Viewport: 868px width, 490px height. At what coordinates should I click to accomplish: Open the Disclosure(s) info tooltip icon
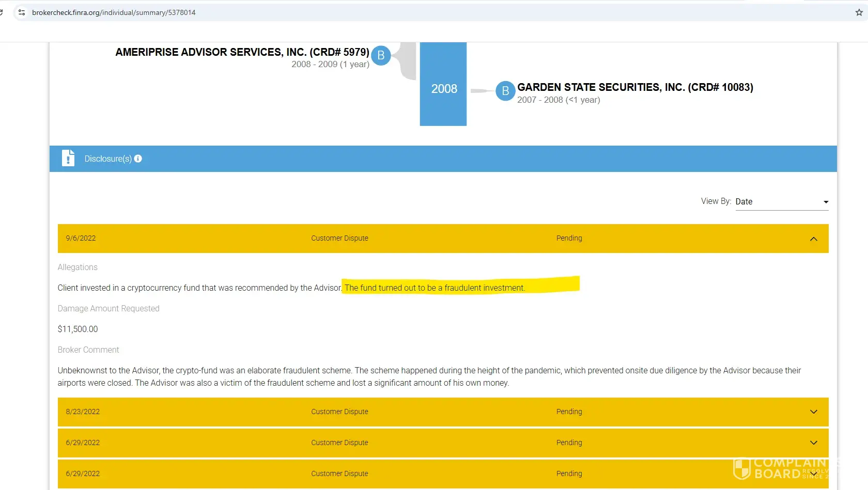138,159
